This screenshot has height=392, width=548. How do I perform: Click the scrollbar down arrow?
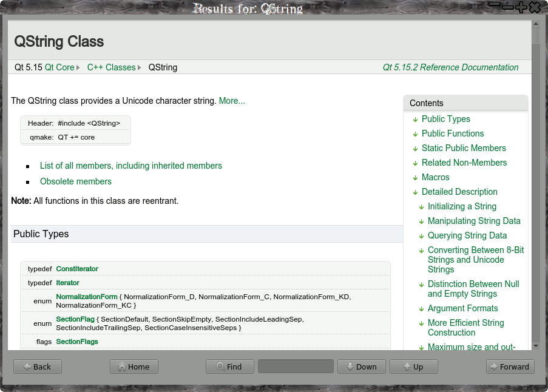(x=535, y=346)
